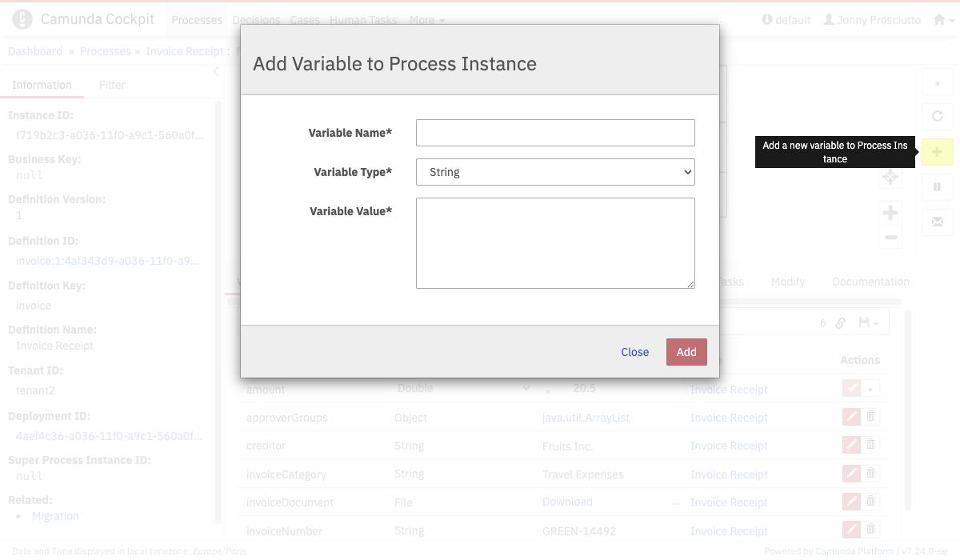The height and width of the screenshot is (560, 960).
Task: Click the suspend instance pause icon
Action: [x=937, y=187]
